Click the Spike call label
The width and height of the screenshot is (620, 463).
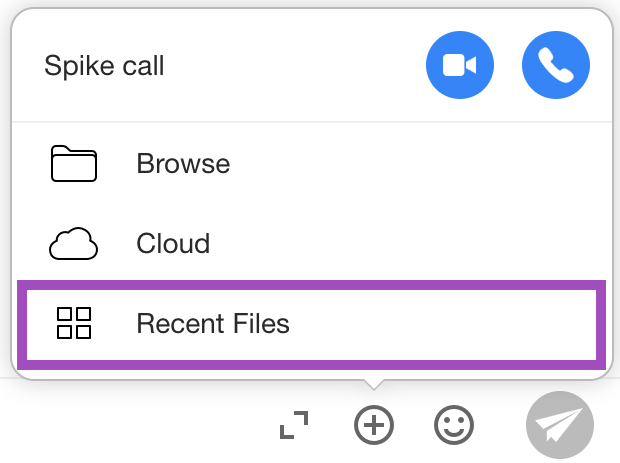tap(104, 66)
